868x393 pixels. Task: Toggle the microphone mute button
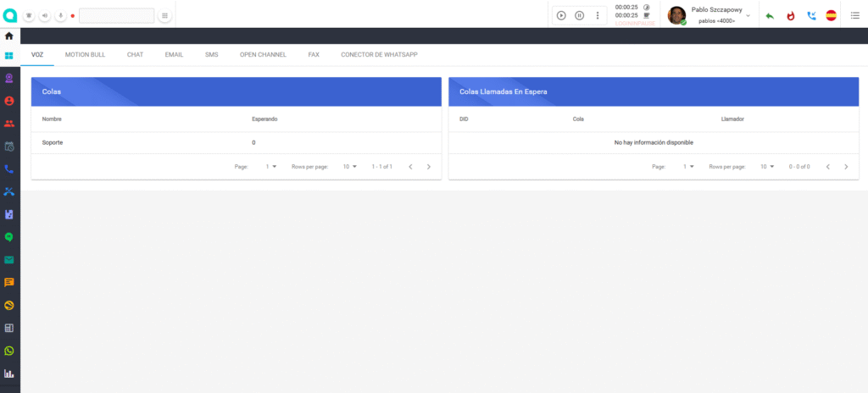click(60, 15)
